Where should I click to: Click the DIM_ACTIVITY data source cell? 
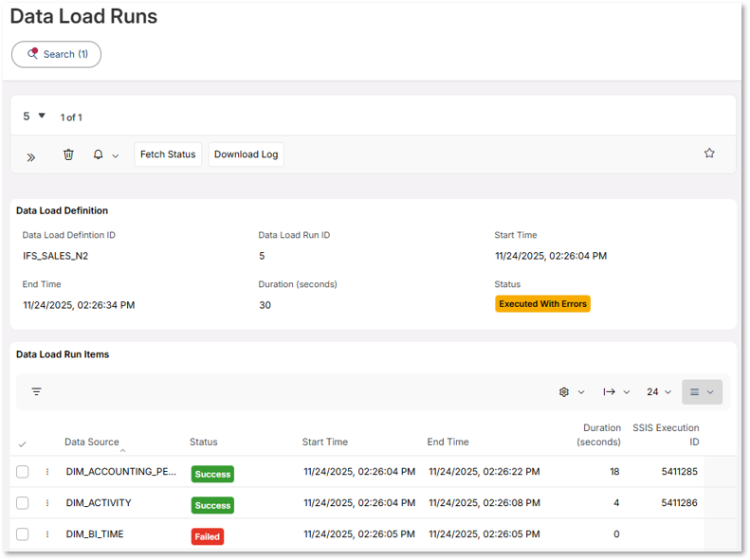point(99,502)
